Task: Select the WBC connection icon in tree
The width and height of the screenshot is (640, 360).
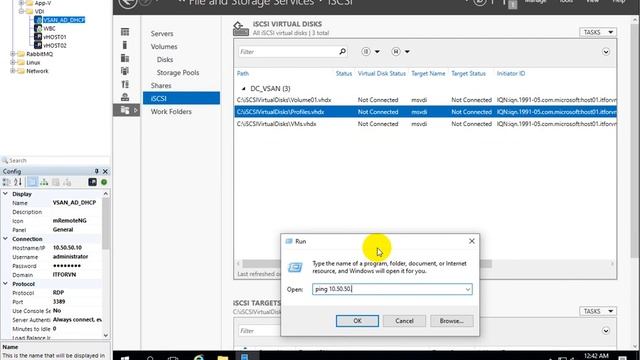Action: click(x=38, y=28)
